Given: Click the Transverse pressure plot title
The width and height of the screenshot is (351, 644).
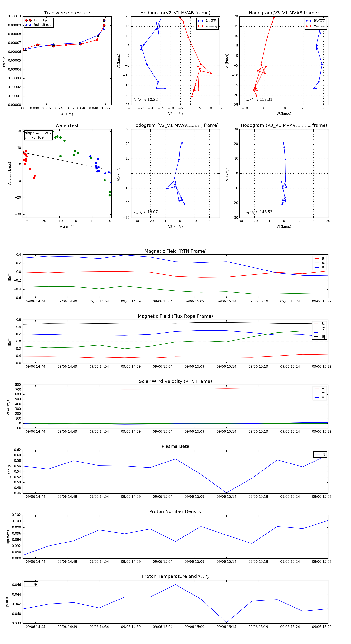Looking at the screenshot, I should pos(67,13).
